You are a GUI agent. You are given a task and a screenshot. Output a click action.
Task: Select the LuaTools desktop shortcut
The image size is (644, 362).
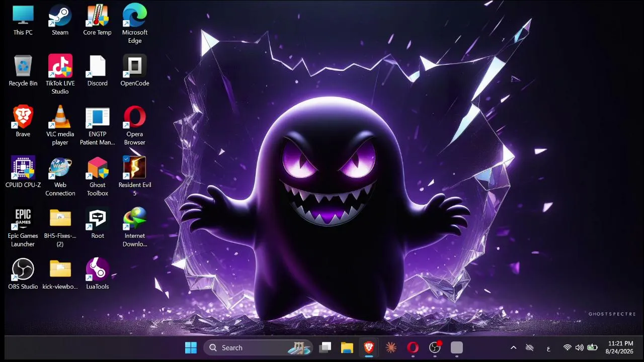98,274
